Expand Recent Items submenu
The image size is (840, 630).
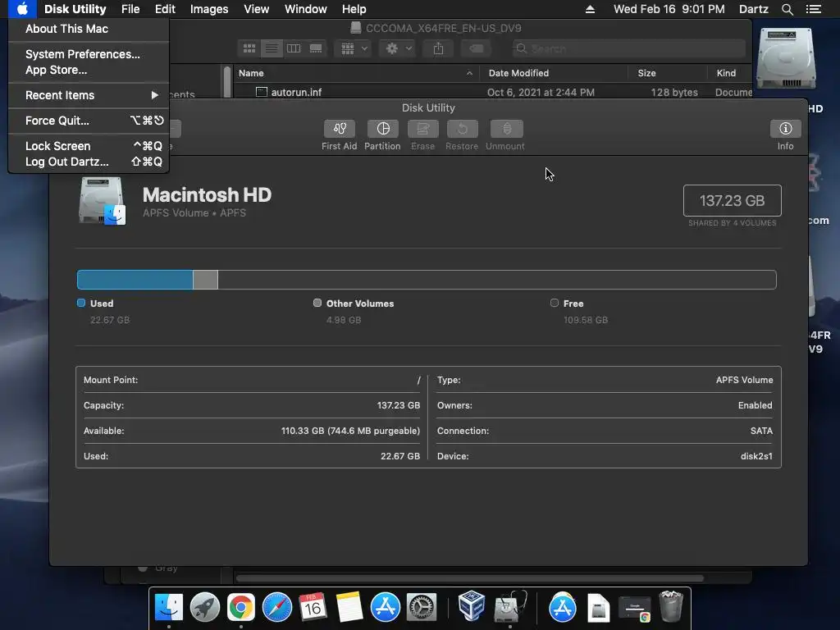click(89, 95)
